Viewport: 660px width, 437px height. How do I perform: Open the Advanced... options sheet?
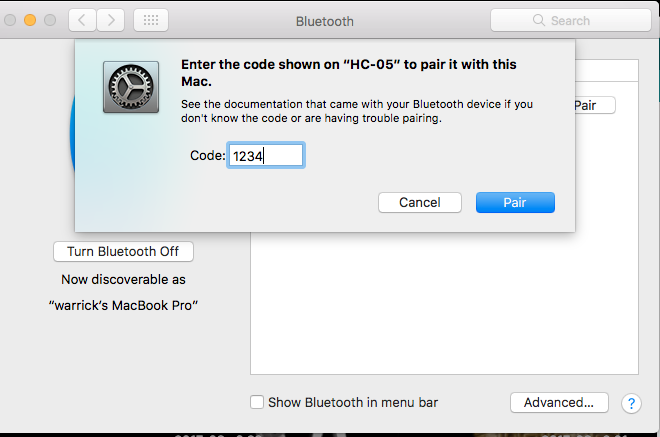[x=559, y=402]
